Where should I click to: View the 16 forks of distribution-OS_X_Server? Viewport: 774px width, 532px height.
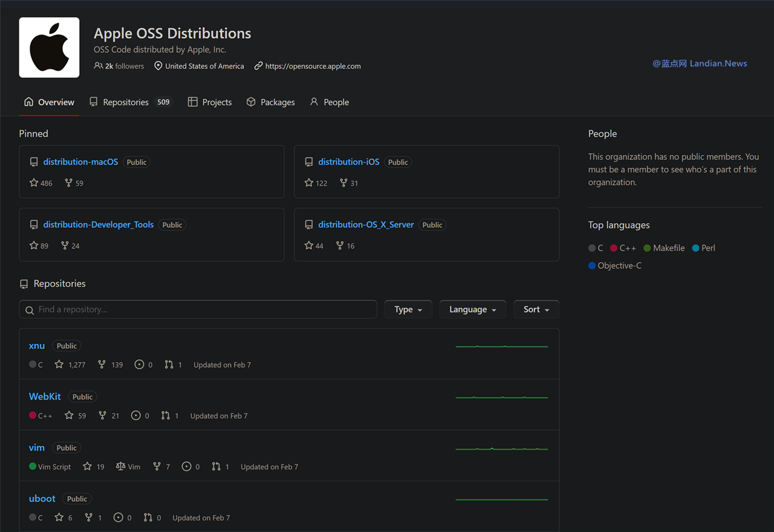(345, 245)
